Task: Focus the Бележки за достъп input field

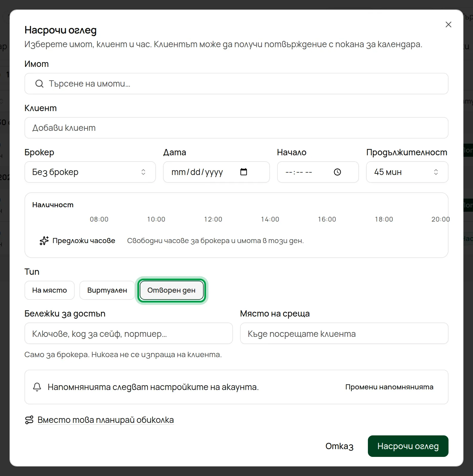Action: [x=129, y=333]
